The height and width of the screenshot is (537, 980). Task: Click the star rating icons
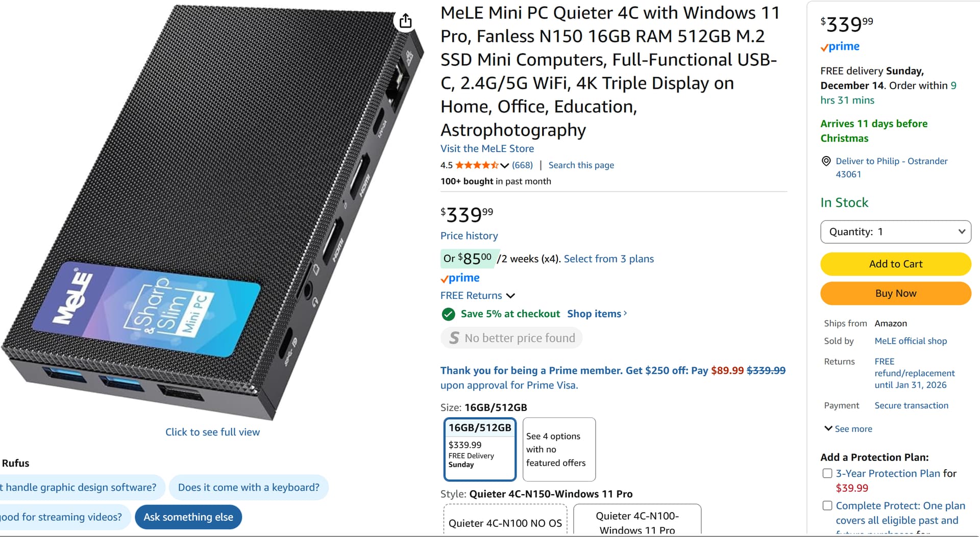pyautogui.click(x=476, y=165)
